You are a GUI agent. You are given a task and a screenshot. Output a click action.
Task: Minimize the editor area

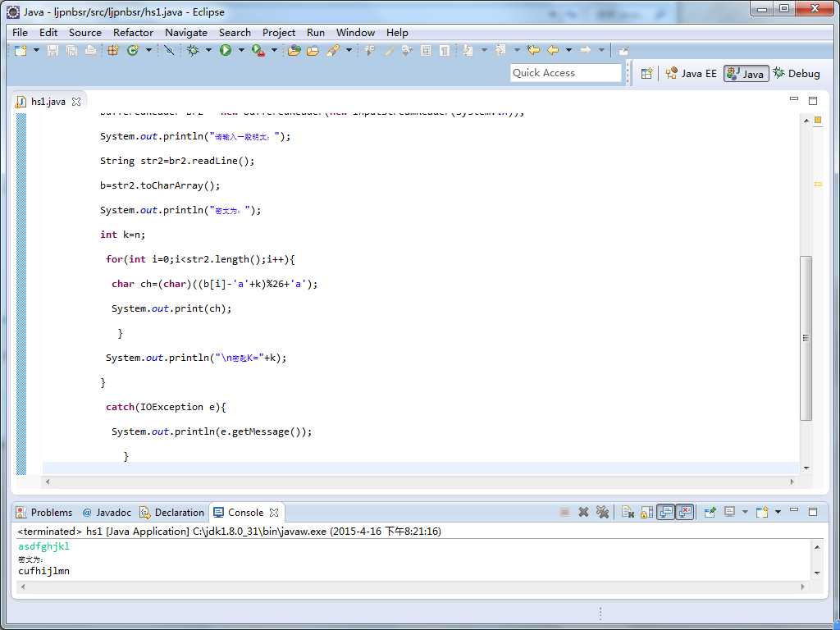[x=794, y=99]
